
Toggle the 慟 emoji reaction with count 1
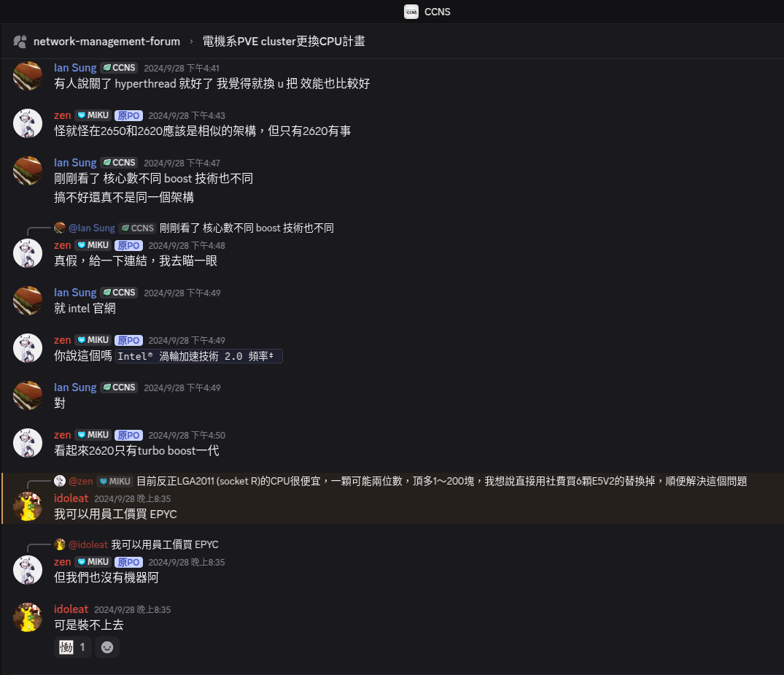pyautogui.click(x=72, y=647)
